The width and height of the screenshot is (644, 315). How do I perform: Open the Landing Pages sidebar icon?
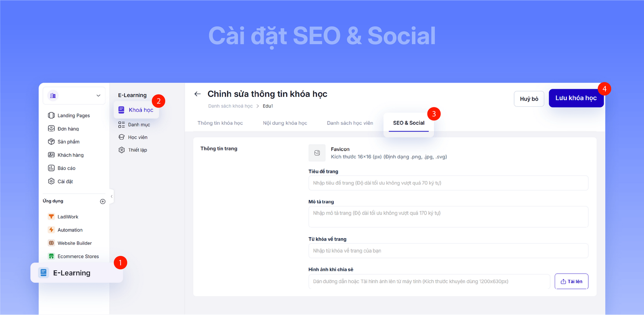51,115
